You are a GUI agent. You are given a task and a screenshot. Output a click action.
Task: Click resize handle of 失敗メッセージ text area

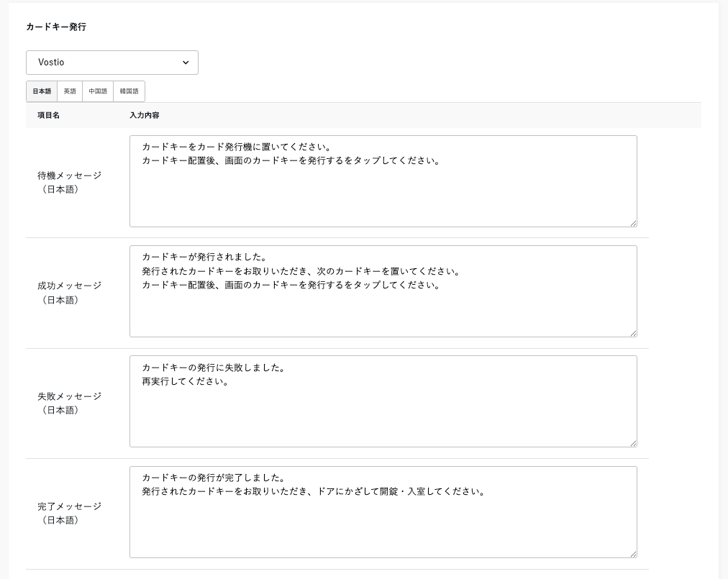pyautogui.click(x=633, y=443)
